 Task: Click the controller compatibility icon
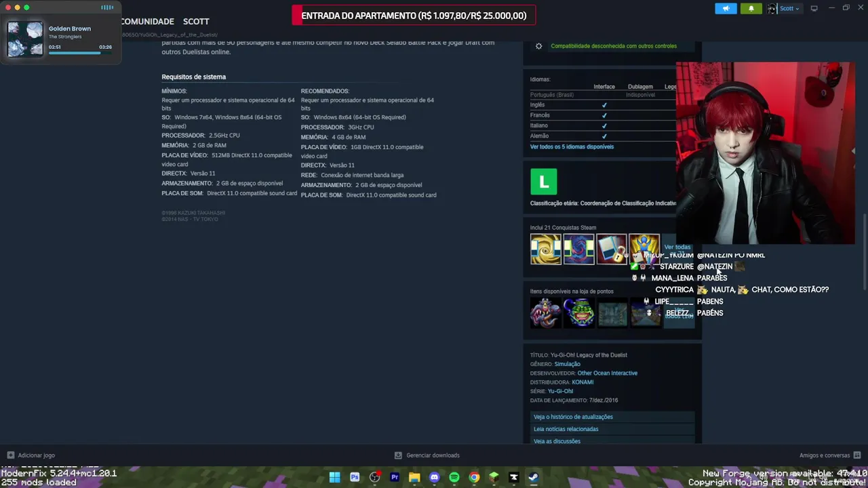tap(538, 46)
